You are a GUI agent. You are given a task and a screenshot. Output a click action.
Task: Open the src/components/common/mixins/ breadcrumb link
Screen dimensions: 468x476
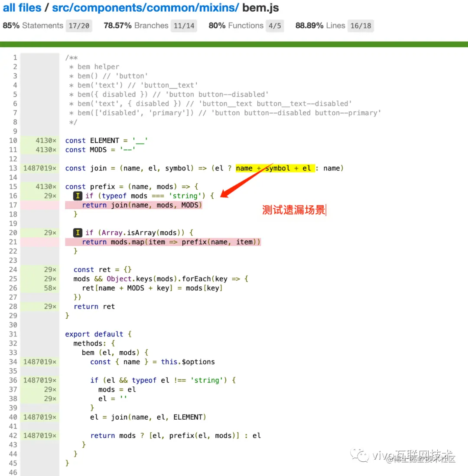pyautogui.click(x=146, y=8)
